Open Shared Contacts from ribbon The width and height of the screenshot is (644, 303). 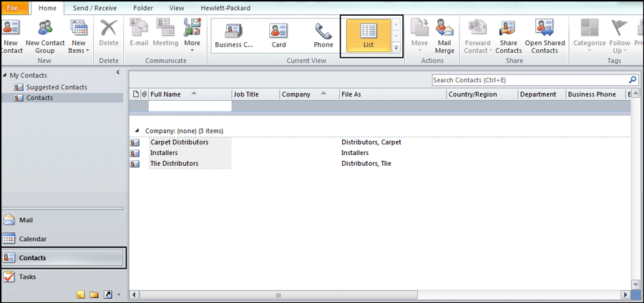[x=545, y=34]
